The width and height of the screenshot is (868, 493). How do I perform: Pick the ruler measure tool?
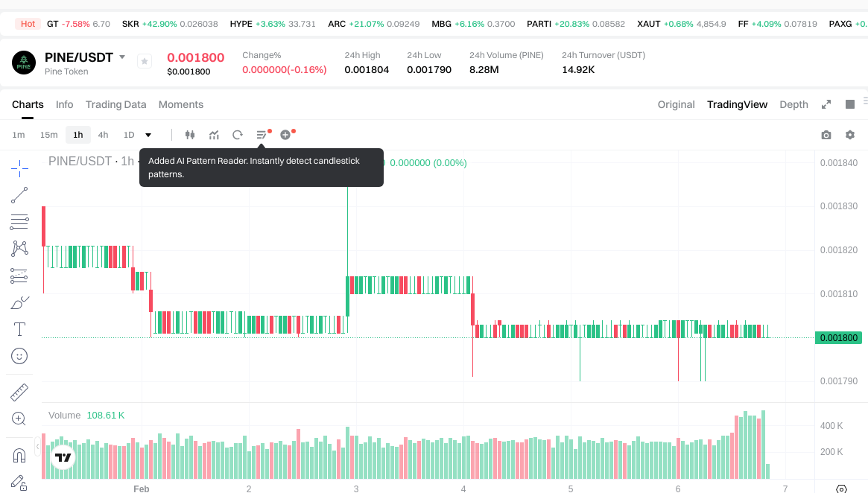pos(20,392)
